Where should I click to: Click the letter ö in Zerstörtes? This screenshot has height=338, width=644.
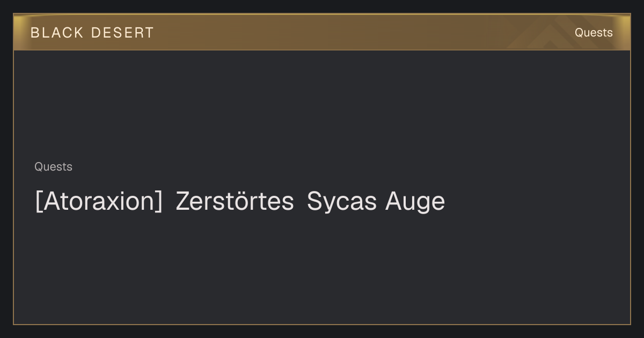[244, 202]
